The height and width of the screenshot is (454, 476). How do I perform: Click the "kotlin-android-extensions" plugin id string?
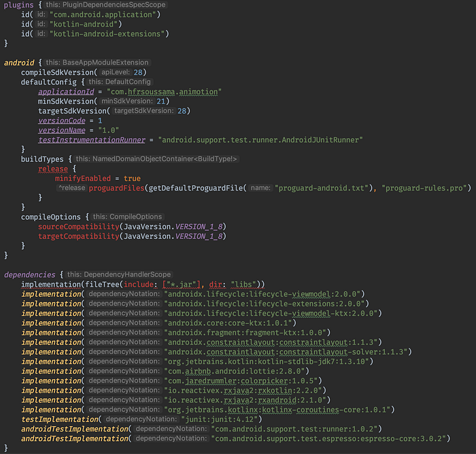point(107,34)
